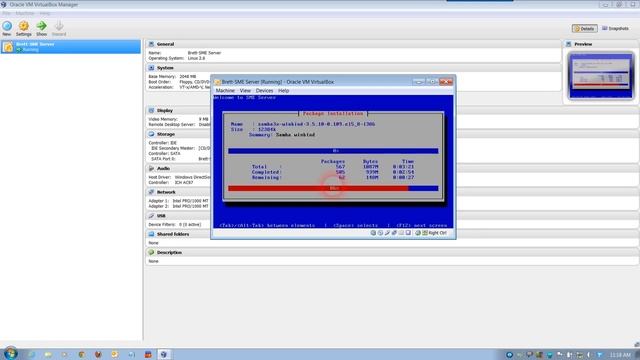Open File menu in VirtualBox Manager

pyautogui.click(x=7, y=13)
